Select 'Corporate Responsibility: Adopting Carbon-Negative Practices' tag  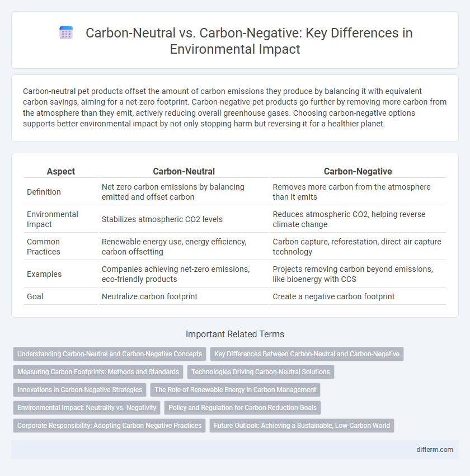(109, 426)
